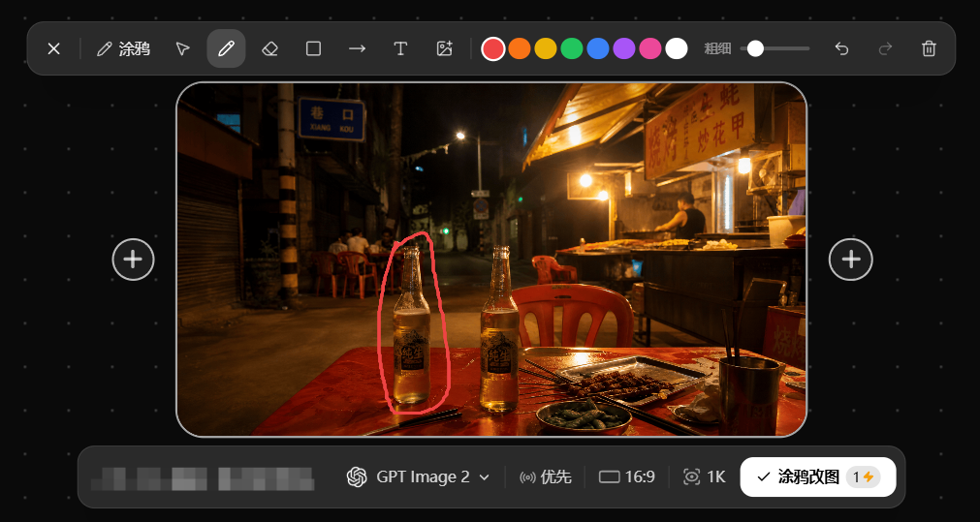Choose the blue color swatch
The width and height of the screenshot is (980, 522).
coord(598,48)
